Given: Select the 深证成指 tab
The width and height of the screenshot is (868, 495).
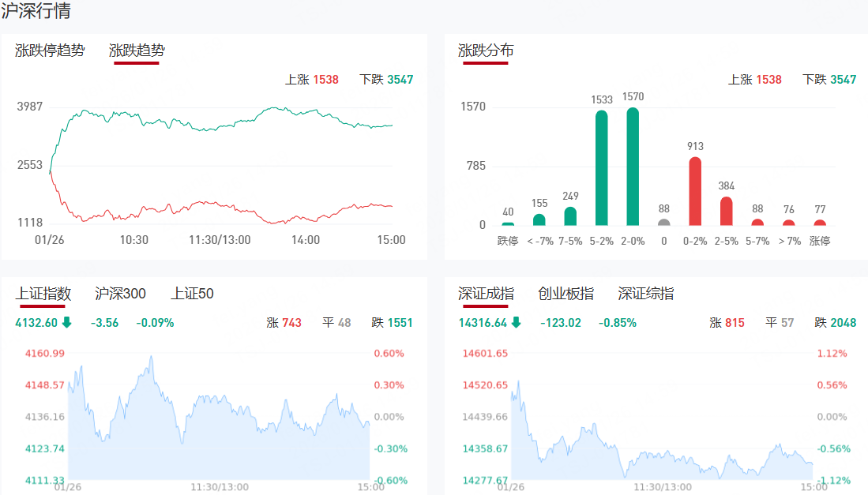Looking at the screenshot, I should 486,293.
